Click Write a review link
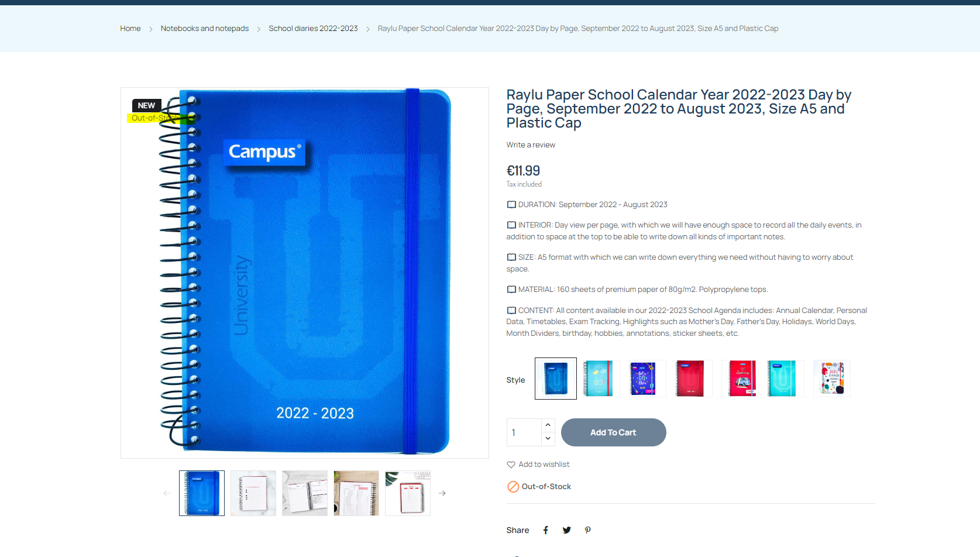Image resolution: width=980 pixels, height=557 pixels. [x=531, y=145]
